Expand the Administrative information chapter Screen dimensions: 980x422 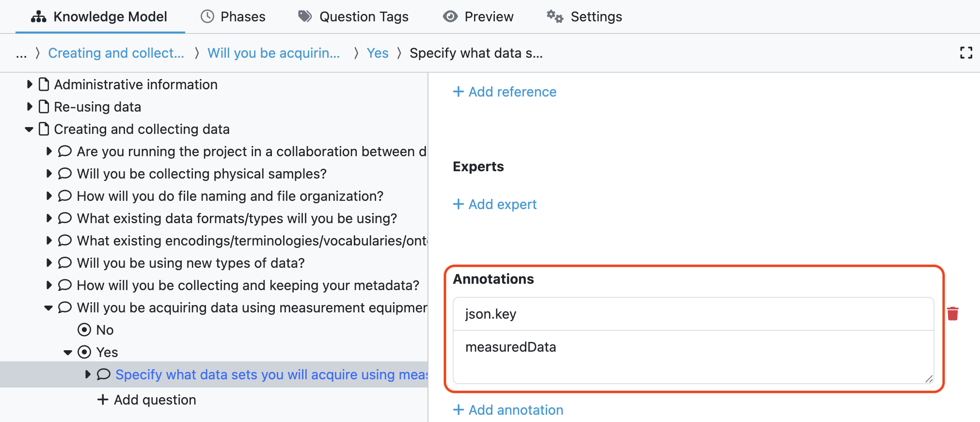click(30, 84)
